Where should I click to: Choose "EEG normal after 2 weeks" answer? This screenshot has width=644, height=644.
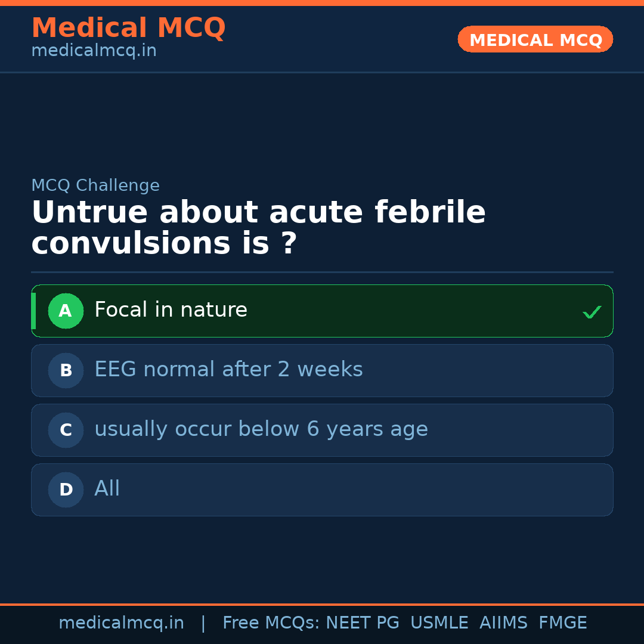pos(228,370)
